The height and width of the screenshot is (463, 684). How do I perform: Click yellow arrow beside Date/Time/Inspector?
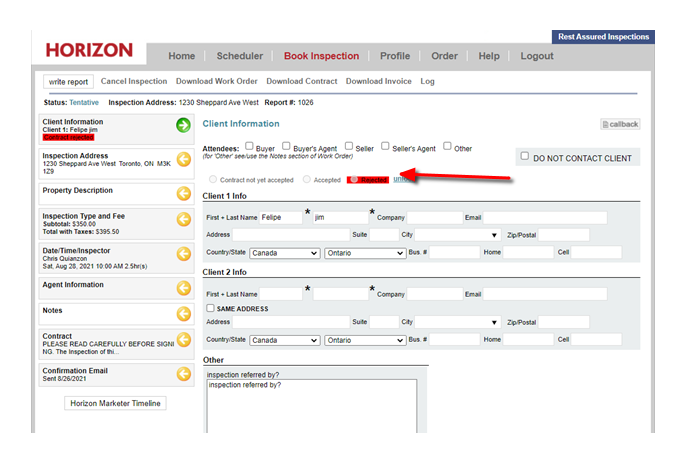coord(183,254)
